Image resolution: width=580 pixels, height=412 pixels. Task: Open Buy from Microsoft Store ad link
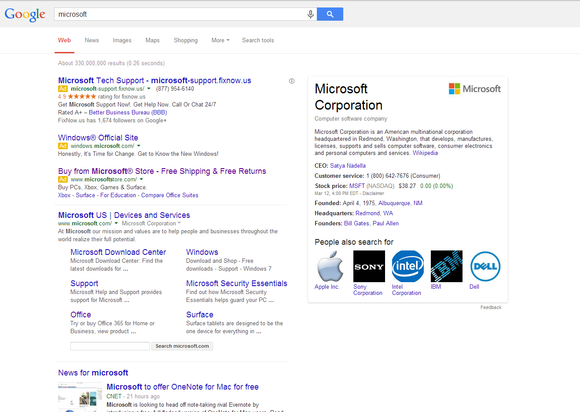click(162, 171)
